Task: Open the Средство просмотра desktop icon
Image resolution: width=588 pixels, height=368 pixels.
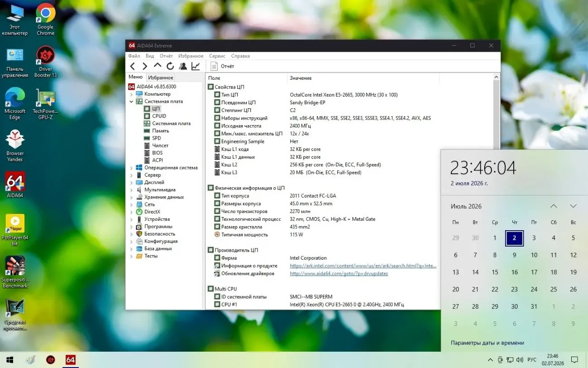Action: click(15, 315)
